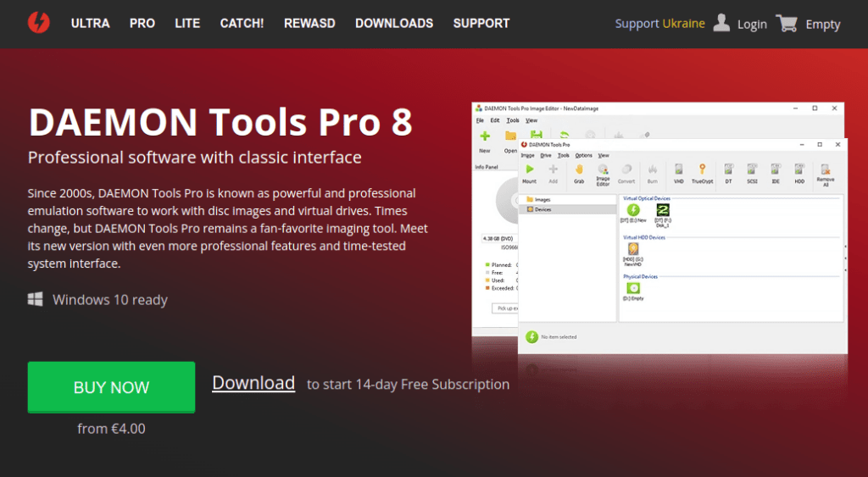Open Image menu in DAEMON Tools Pro window
Image resolution: width=868 pixels, height=477 pixels.
coord(527,156)
